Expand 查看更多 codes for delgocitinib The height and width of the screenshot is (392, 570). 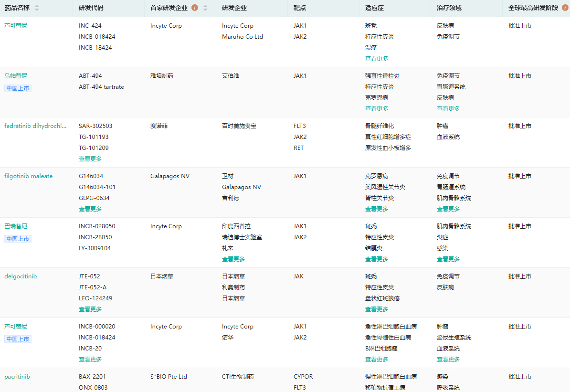pos(90,309)
